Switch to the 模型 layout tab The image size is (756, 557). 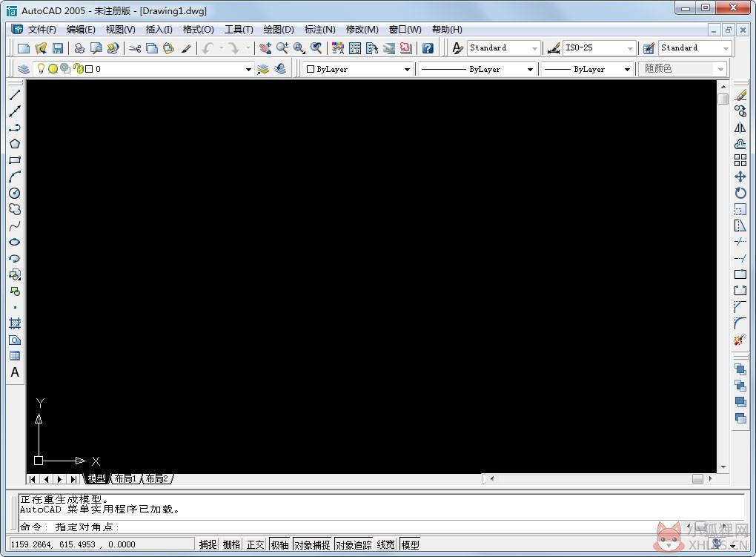(x=96, y=478)
